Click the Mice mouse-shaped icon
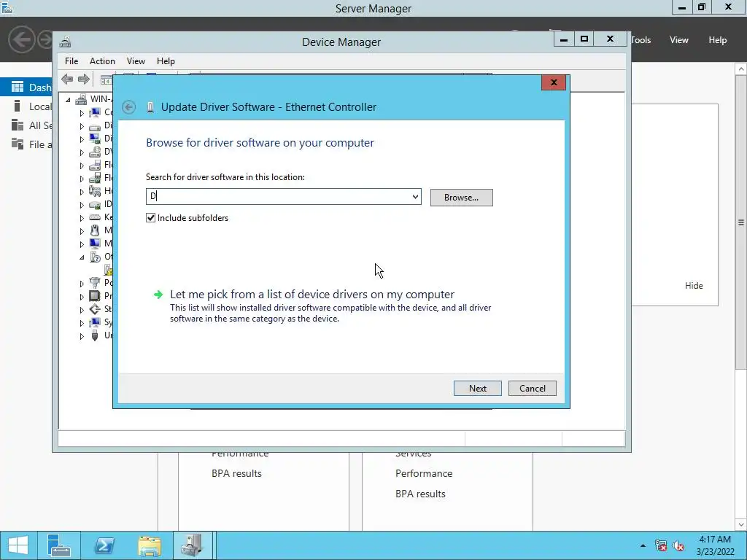The height and width of the screenshot is (560, 747). 95,230
